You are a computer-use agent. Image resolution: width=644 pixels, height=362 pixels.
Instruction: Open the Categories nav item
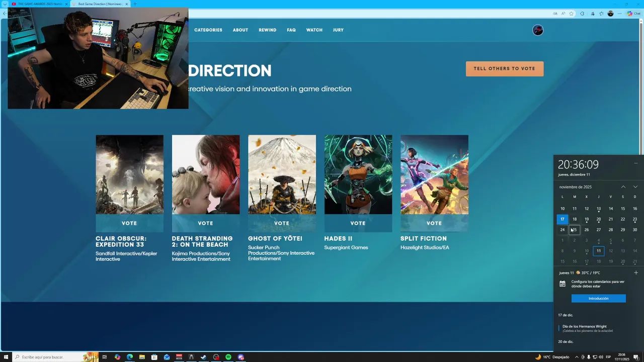pyautogui.click(x=208, y=30)
